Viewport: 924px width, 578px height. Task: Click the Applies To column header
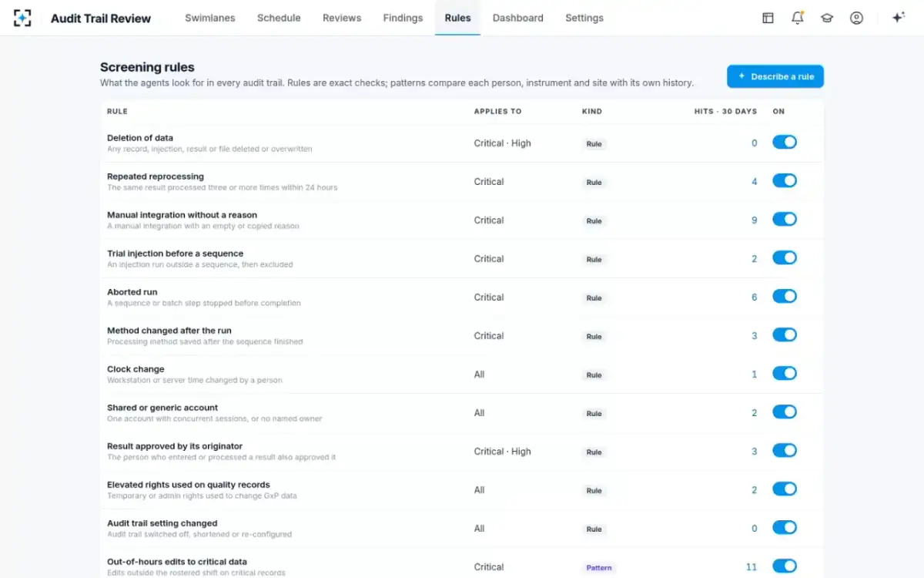pyautogui.click(x=497, y=112)
